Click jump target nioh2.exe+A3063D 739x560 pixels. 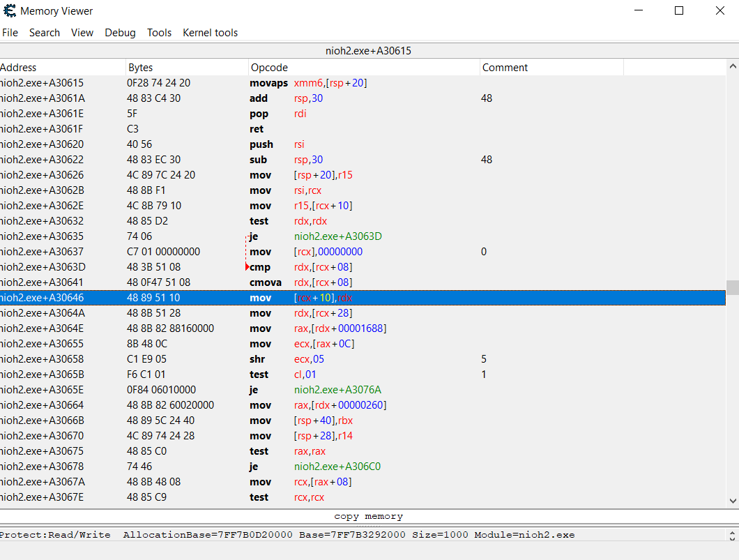[x=338, y=236]
